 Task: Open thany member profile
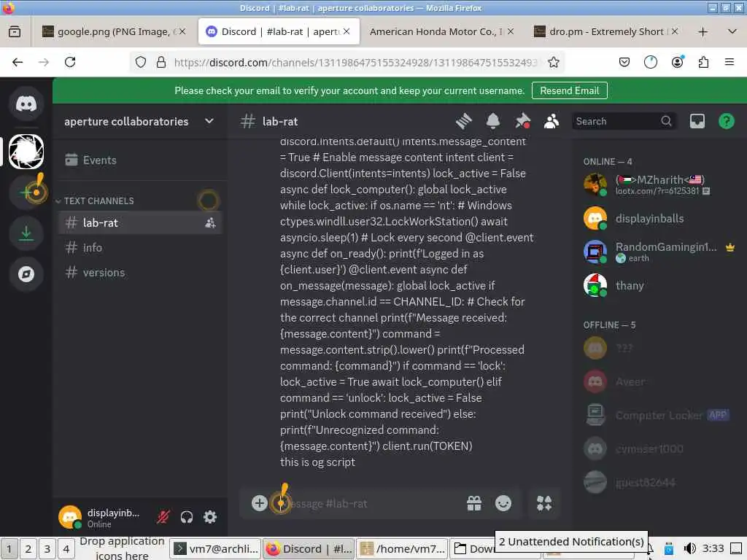point(659,285)
